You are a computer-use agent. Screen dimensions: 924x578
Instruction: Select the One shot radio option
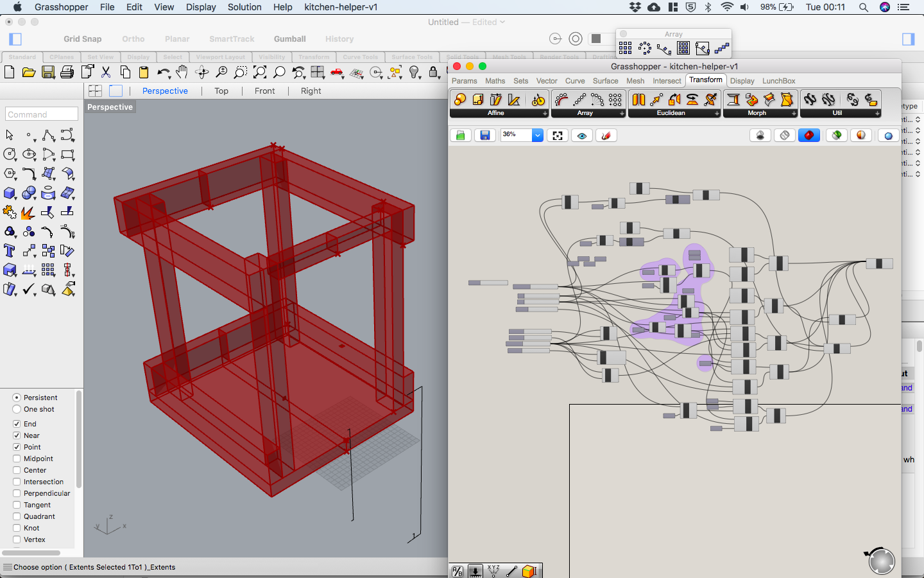pyautogui.click(x=17, y=409)
